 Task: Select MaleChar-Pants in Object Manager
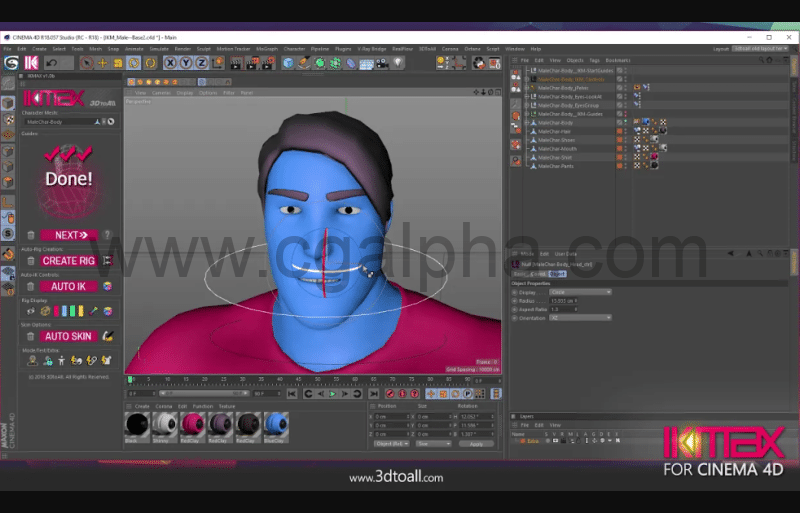pyautogui.click(x=555, y=166)
